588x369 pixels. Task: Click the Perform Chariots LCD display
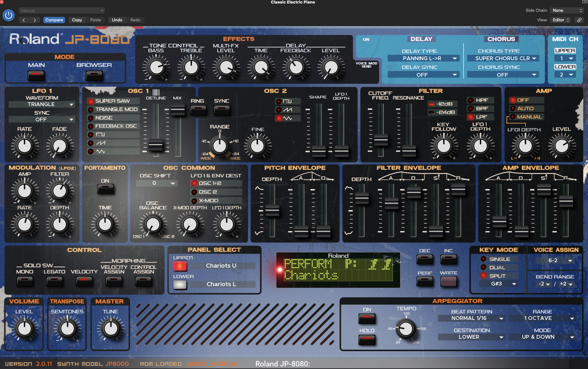coord(338,270)
